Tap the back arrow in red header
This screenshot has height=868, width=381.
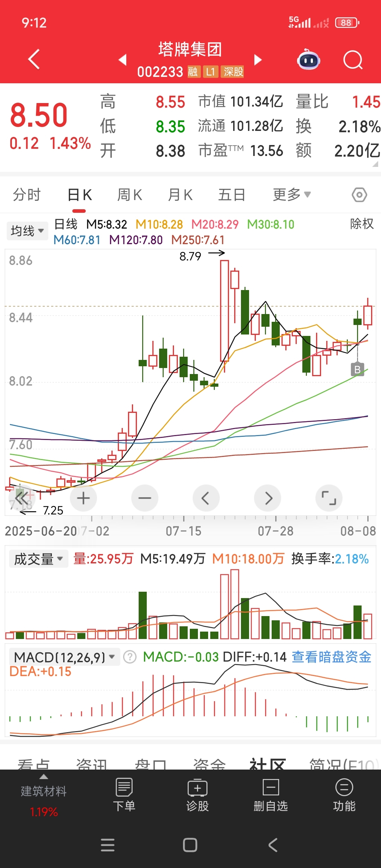34,59
